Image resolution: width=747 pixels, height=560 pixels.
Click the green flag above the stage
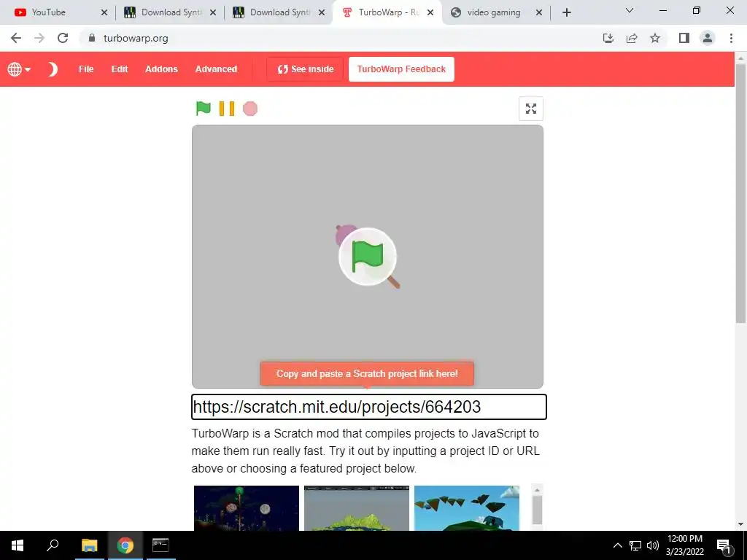coord(204,109)
